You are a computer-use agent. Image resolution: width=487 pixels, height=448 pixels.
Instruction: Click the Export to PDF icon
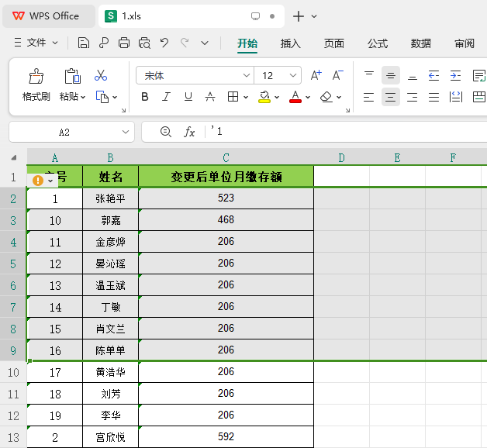[104, 43]
